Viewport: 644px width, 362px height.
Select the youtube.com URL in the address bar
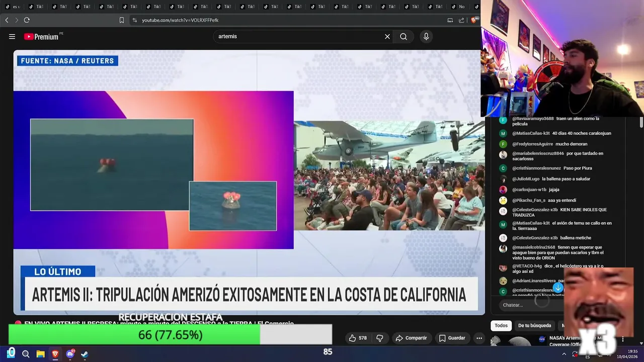click(x=180, y=20)
